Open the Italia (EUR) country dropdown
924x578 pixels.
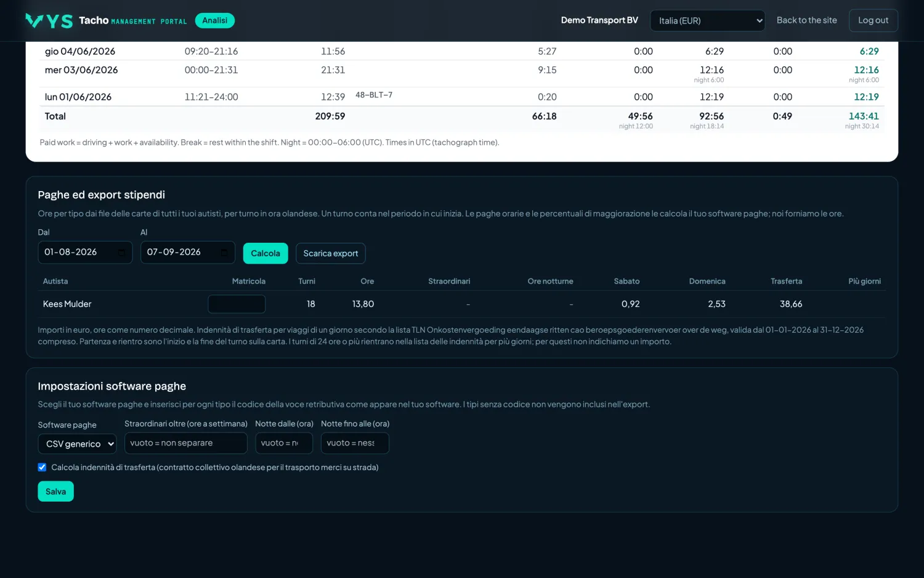[x=707, y=20]
